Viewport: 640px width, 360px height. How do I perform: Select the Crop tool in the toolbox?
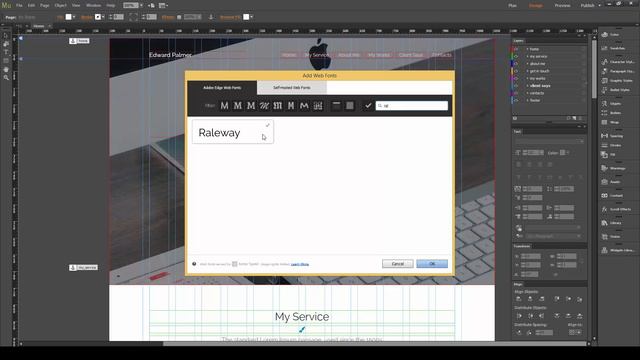tap(6, 44)
